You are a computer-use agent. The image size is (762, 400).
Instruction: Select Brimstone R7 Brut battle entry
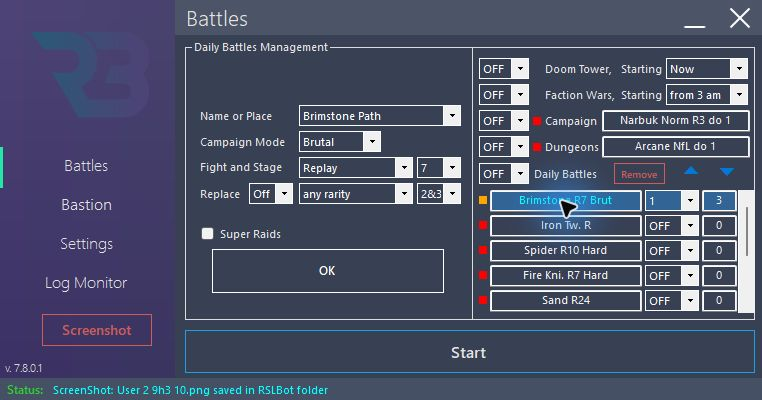[x=565, y=200]
